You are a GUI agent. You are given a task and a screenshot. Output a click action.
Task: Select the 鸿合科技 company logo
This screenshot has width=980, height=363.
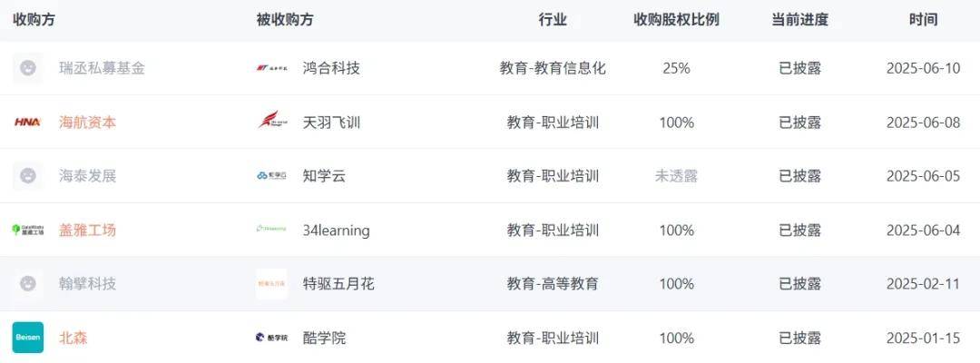point(272,68)
